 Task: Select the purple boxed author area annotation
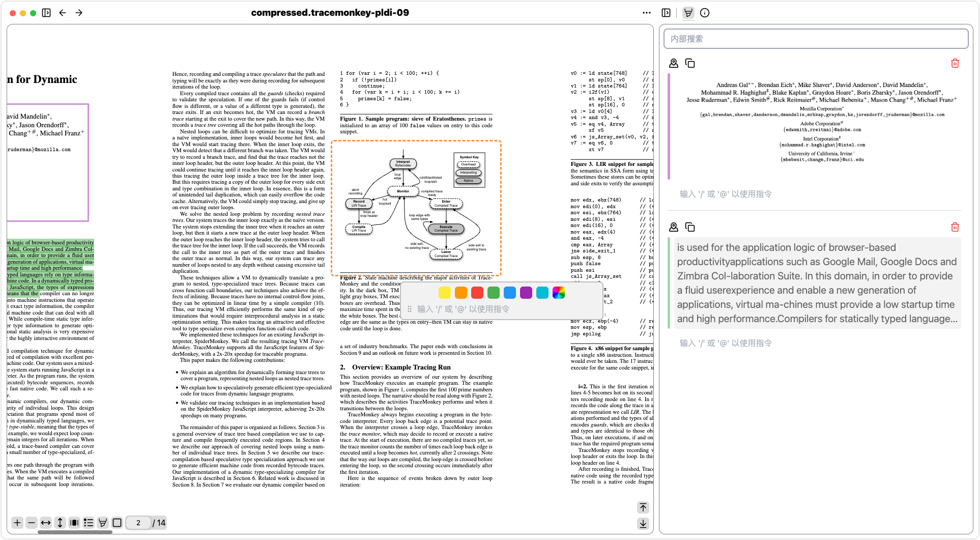tap(48, 162)
